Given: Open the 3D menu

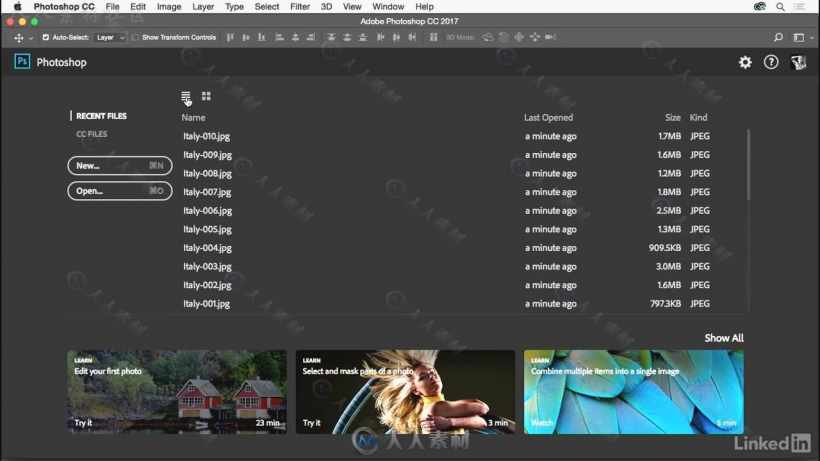Looking at the screenshot, I should coord(326,7).
